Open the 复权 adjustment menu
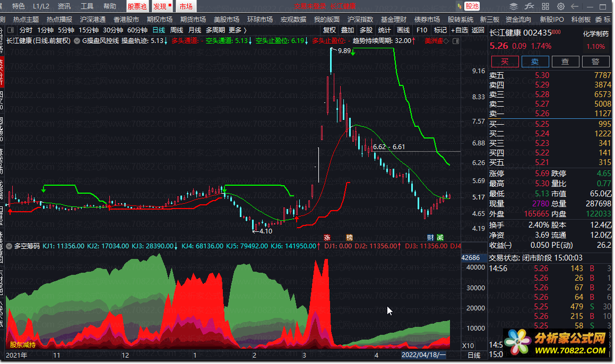615x364 pixels. tap(330, 30)
